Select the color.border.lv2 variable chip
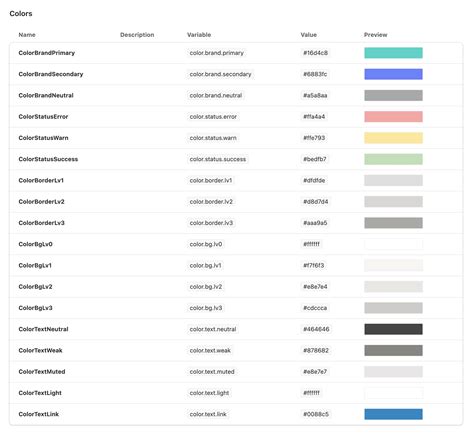 pyautogui.click(x=211, y=202)
